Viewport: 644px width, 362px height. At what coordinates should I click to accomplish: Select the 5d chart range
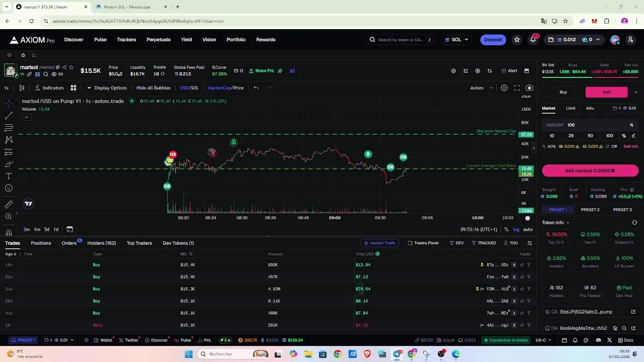pyautogui.click(x=46, y=230)
